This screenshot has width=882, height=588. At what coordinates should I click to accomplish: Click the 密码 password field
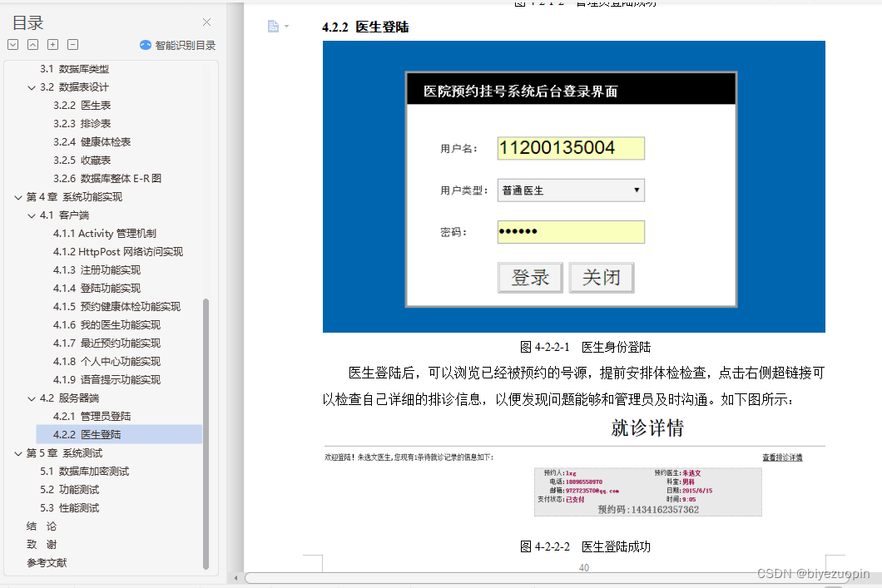571,232
